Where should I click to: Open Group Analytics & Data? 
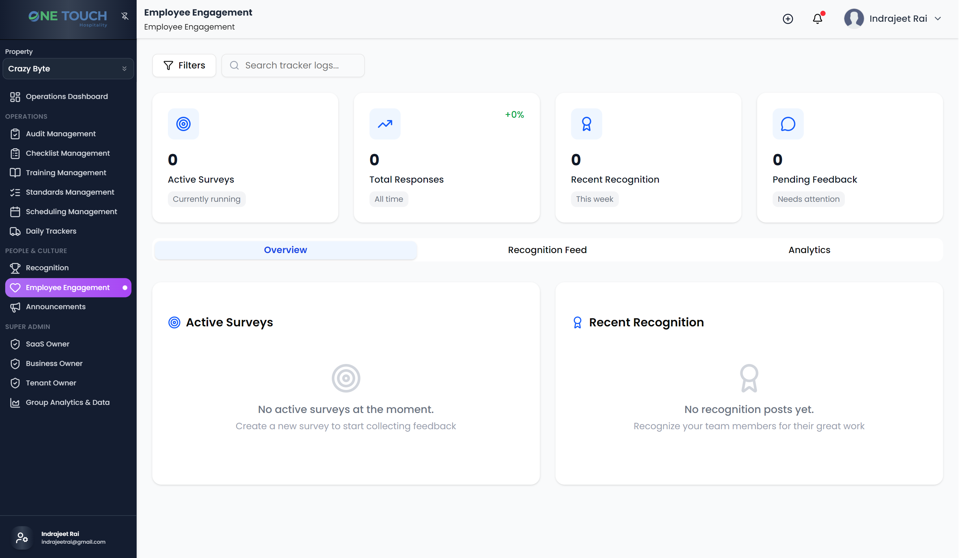pos(68,402)
